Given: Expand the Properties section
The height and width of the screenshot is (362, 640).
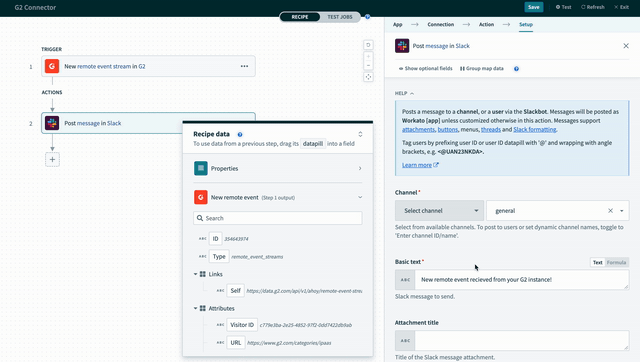Looking at the screenshot, I should 360,168.
